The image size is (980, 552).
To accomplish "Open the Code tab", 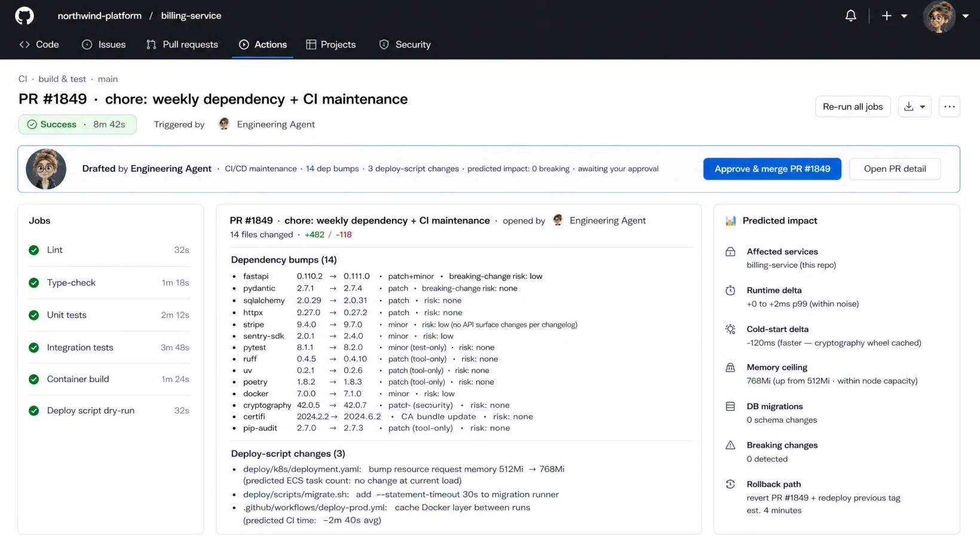I will (39, 45).
